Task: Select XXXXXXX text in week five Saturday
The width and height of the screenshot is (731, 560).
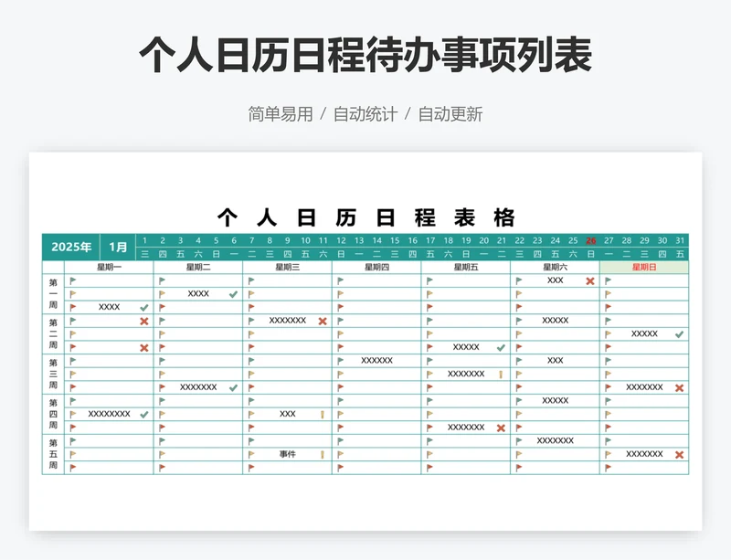Action: point(556,440)
